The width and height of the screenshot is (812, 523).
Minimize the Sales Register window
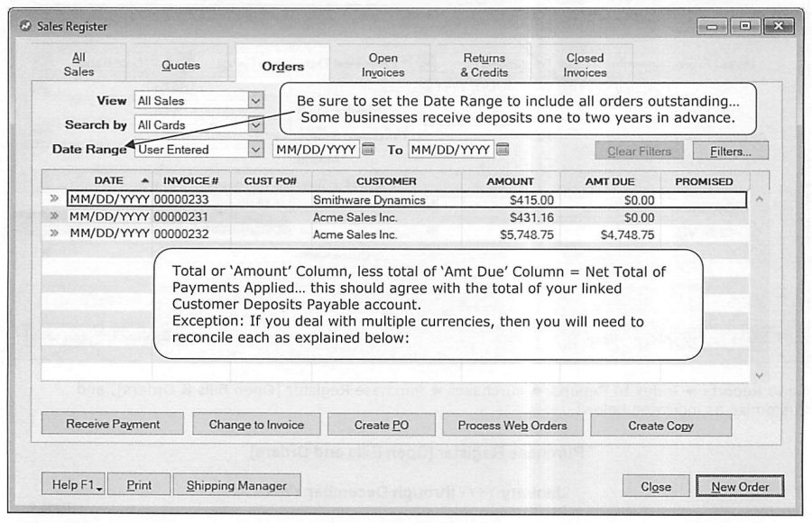pyautogui.click(x=712, y=26)
